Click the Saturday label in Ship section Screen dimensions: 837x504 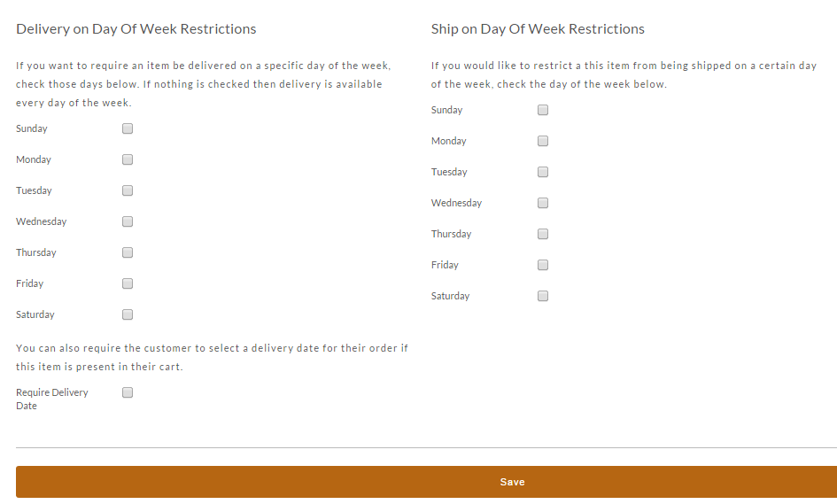point(450,296)
